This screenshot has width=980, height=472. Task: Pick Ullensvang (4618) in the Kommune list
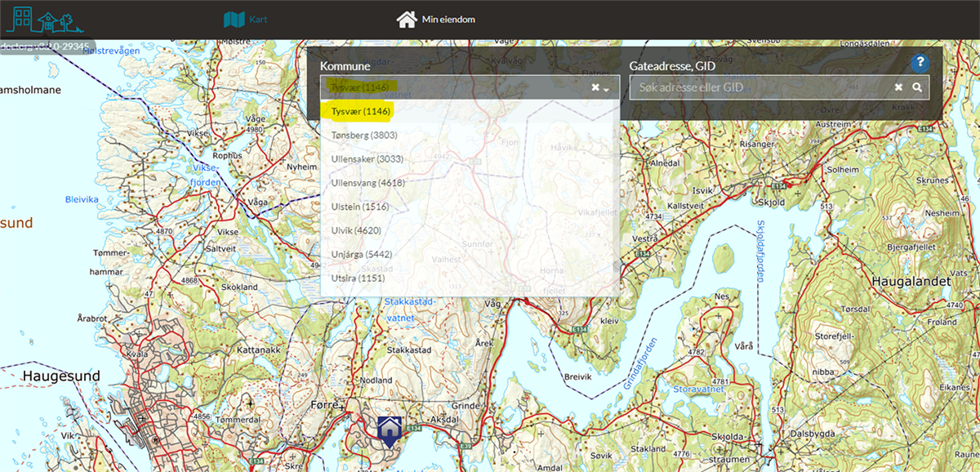coord(470,182)
